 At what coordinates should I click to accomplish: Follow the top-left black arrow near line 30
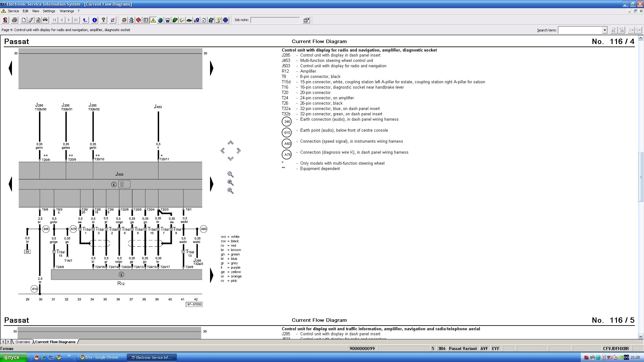pyautogui.click(x=10, y=68)
